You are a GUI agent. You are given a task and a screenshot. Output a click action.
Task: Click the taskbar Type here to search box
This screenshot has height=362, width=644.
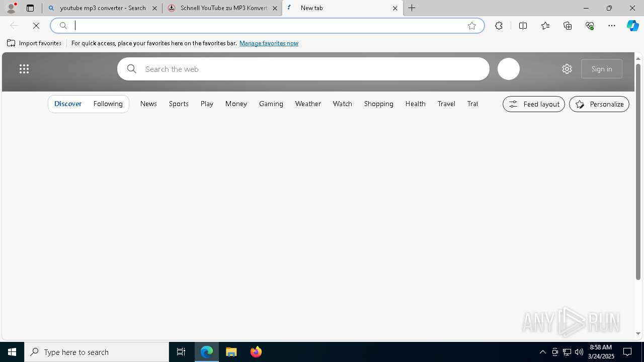tap(97, 352)
